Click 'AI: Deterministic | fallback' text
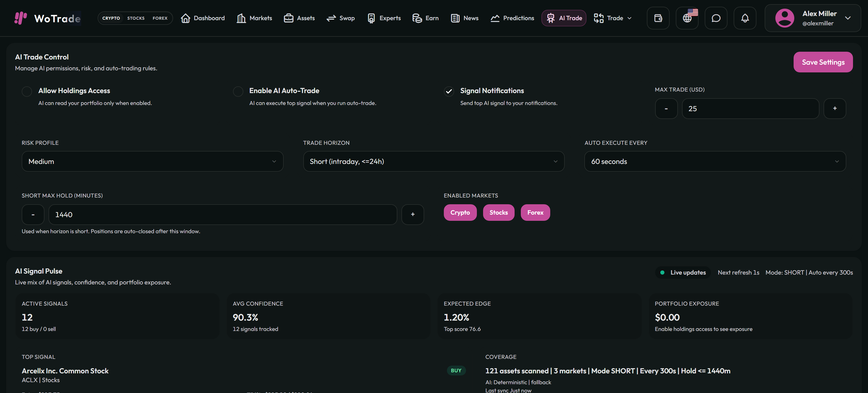The width and height of the screenshot is (868, 393). (518, 382)
